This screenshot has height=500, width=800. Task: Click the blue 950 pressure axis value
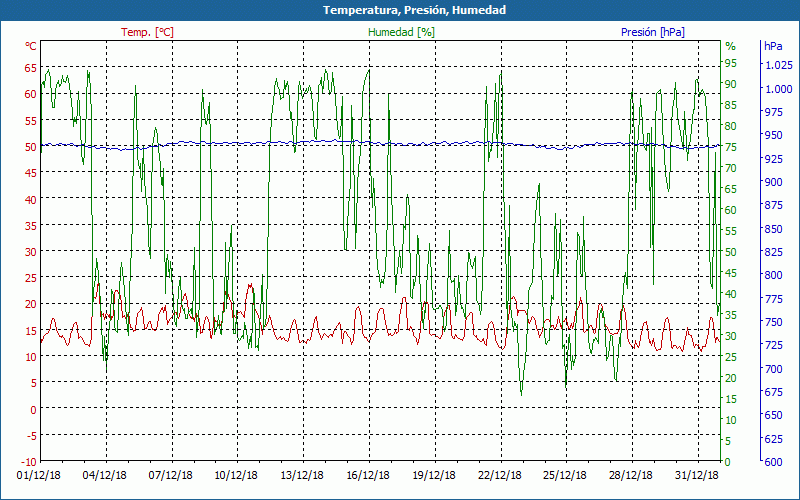point(773,135)
